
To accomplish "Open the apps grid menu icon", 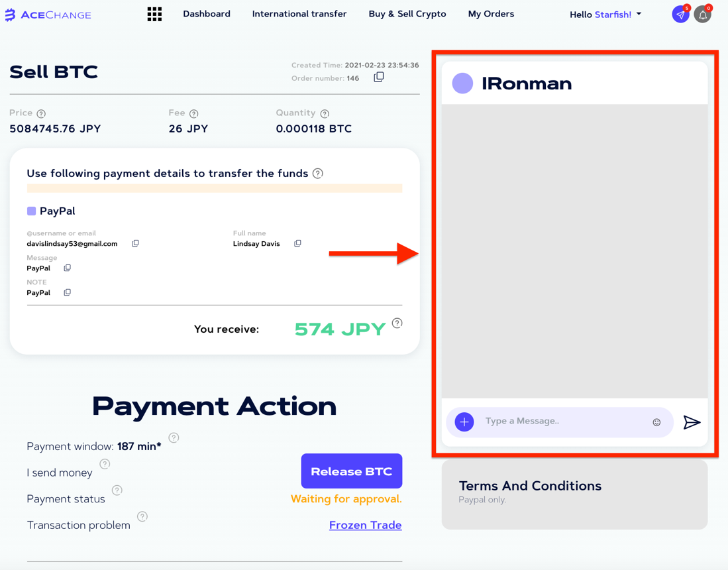I will (154, 15).
